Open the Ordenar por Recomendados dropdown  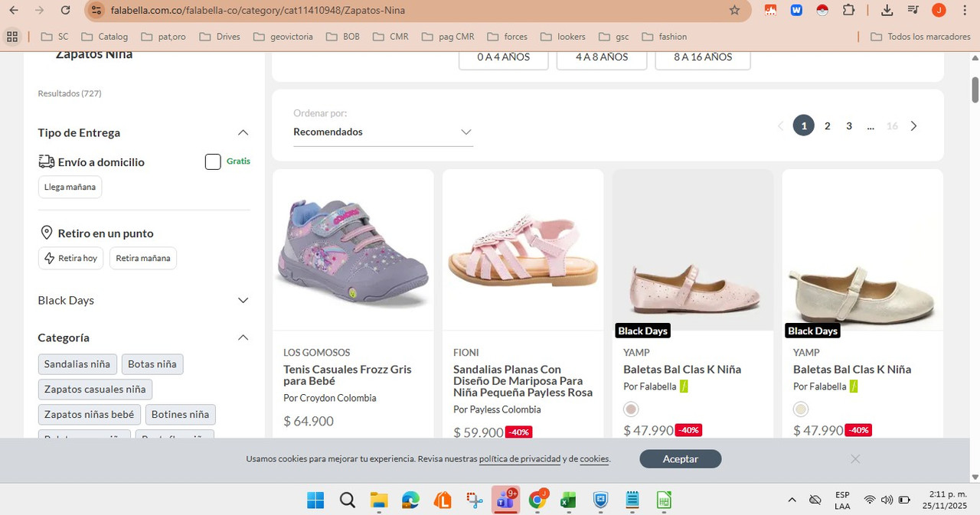[383, 132]
